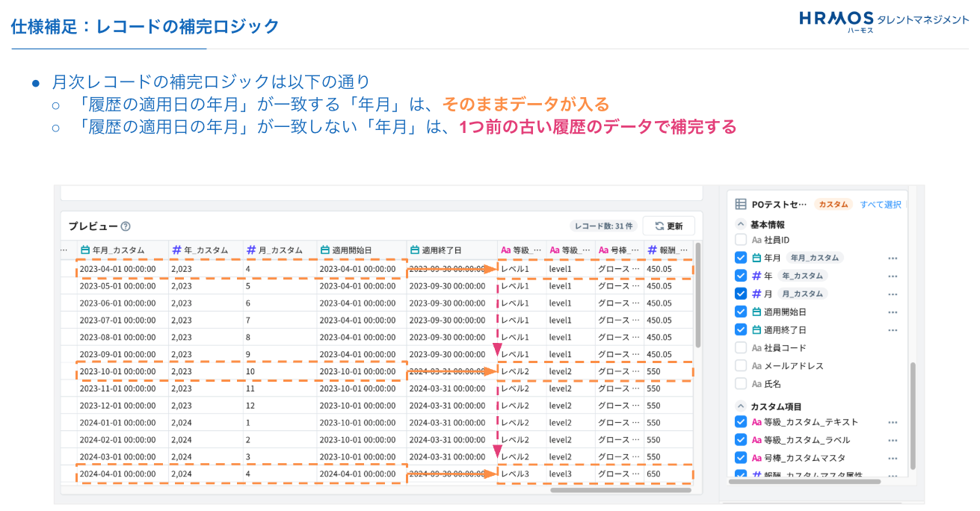Click the table icon next to POテストセ…

(740, 204)
